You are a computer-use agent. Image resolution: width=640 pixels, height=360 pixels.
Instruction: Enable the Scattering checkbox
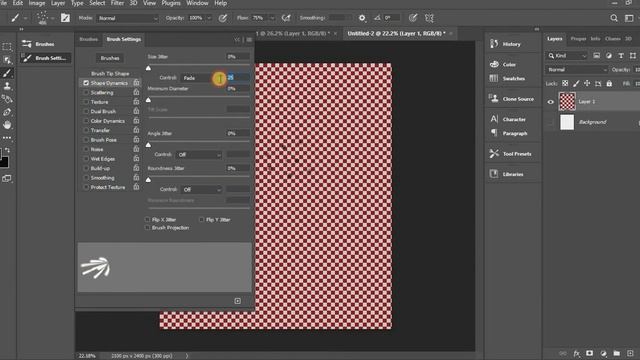pyautogui.click(x=86, y=92)
